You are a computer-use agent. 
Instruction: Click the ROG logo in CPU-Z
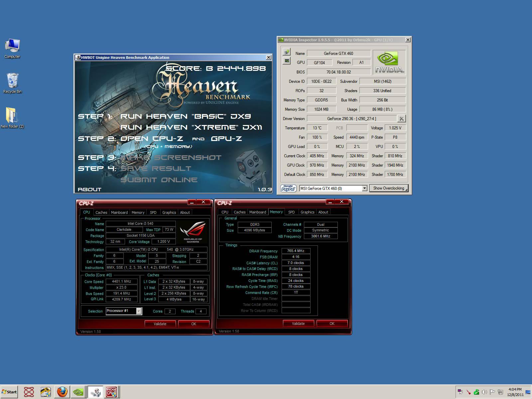click(193, 232)
